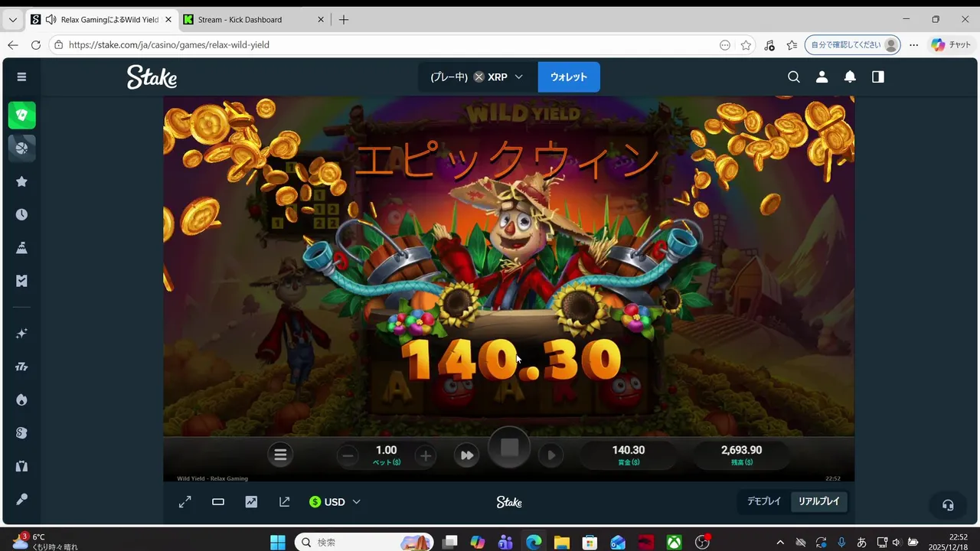Click the taskbar 検索 search box
Image resolution: width=980 pixels, height=551 pixels.
[x=364, y=543]
